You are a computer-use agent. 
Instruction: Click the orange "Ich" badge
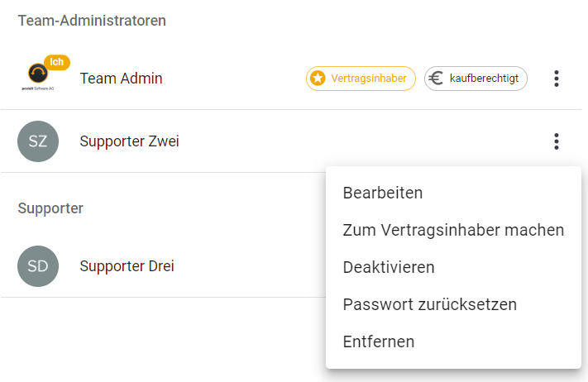pyautogui.click(x=57, y=62)
